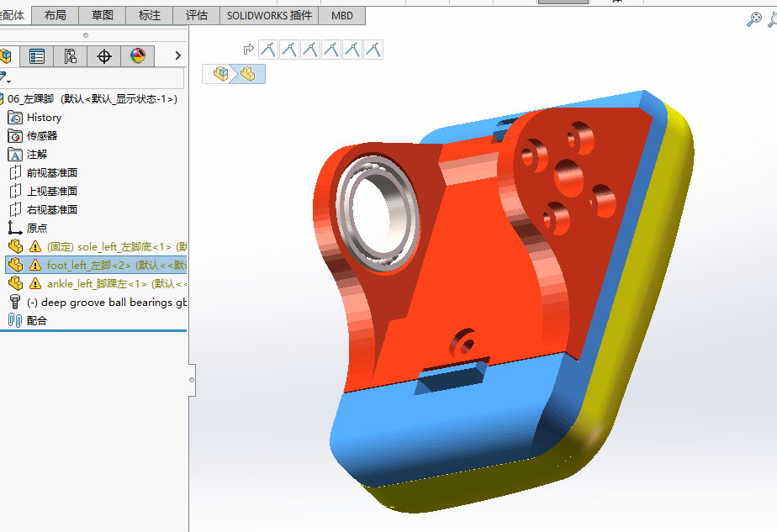Image resolution: width=777 pixels, height=532 pixels.
Task: Open the DimXpertManager crosshair tab
Action: (103, 56)
